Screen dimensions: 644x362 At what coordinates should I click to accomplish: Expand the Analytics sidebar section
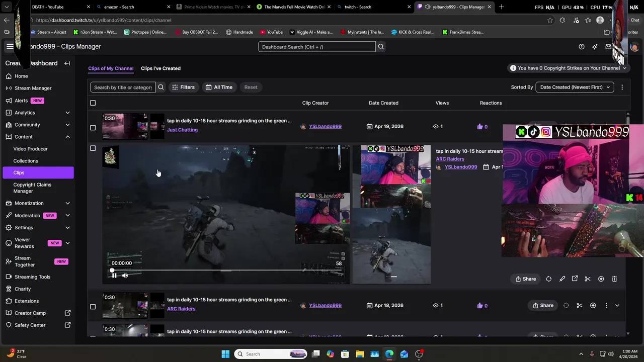[67, 113]
